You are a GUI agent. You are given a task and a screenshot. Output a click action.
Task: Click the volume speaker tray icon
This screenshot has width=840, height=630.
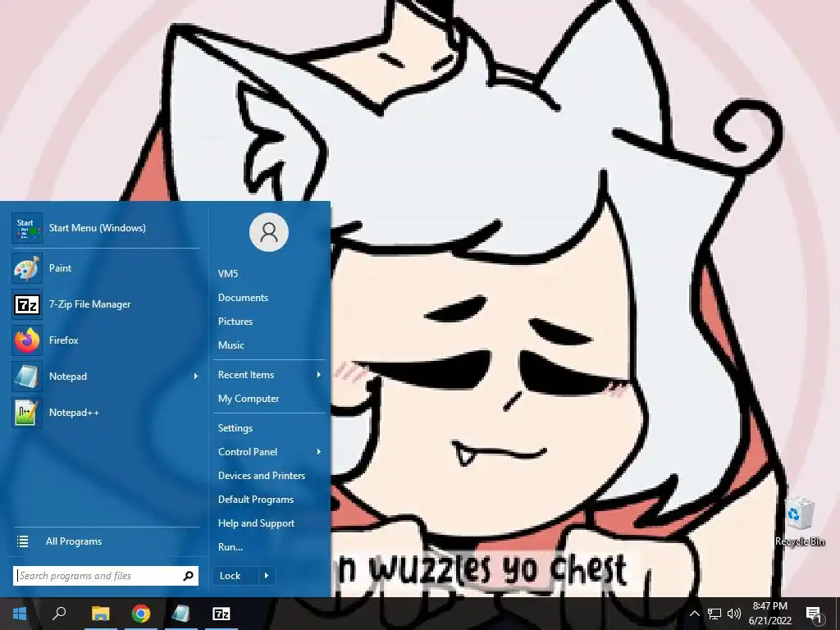(x=734, y=614)
